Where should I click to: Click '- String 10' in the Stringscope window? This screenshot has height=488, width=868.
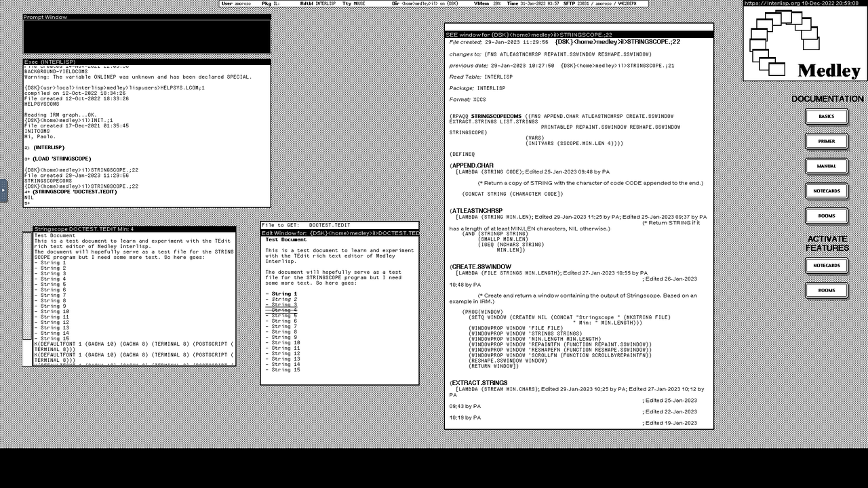(x=52, y=312)
